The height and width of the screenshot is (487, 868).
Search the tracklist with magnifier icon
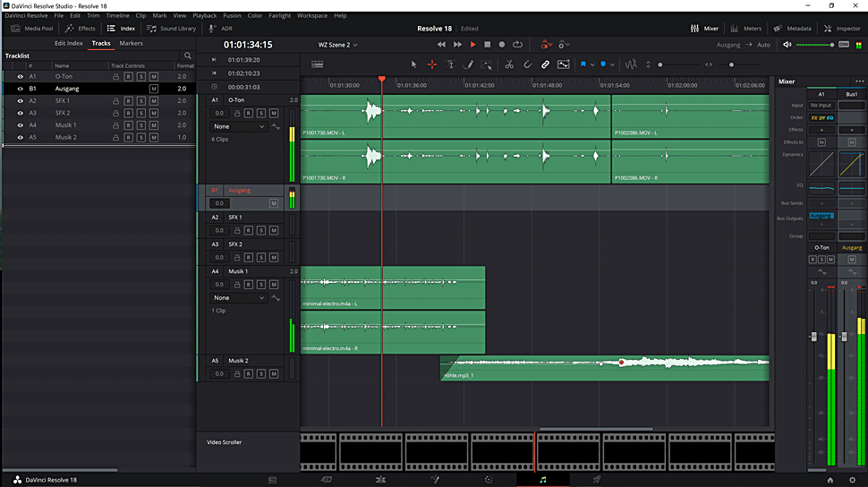[188, 56]
